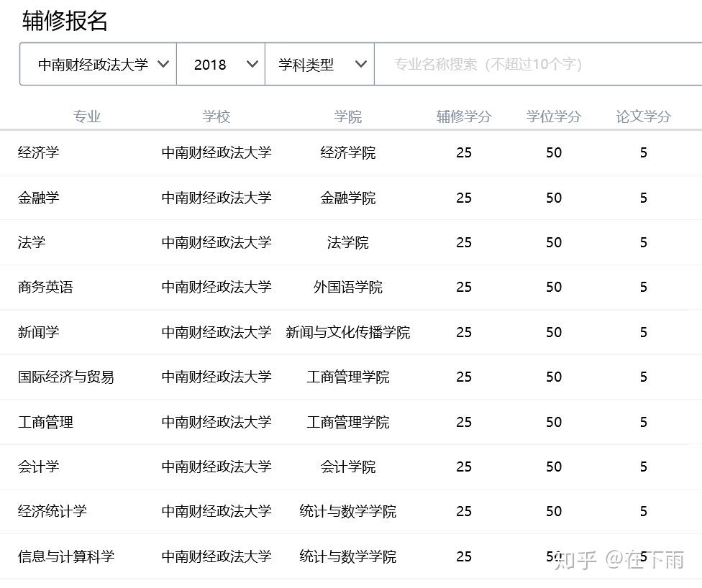Select the 金融学 major name
Image resolution: width=702 pixels, height=588 pixels.
[x=39, y=198]
